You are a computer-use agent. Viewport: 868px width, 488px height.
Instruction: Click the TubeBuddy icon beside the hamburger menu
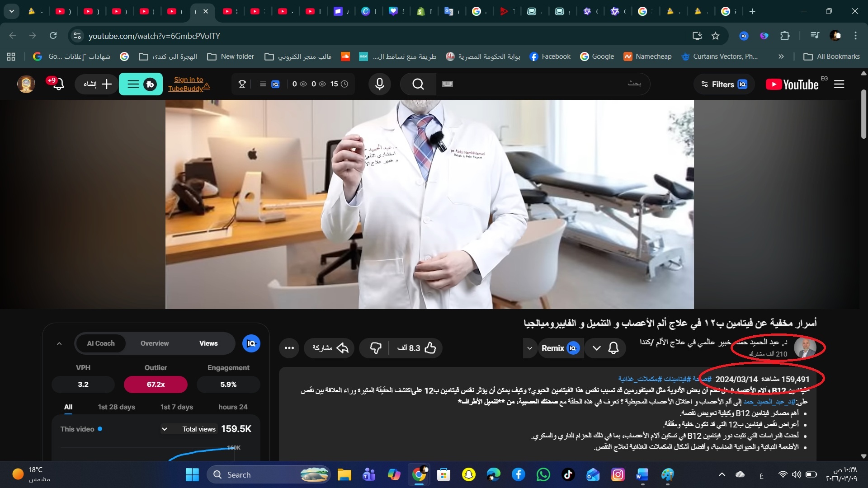point(150,84)
